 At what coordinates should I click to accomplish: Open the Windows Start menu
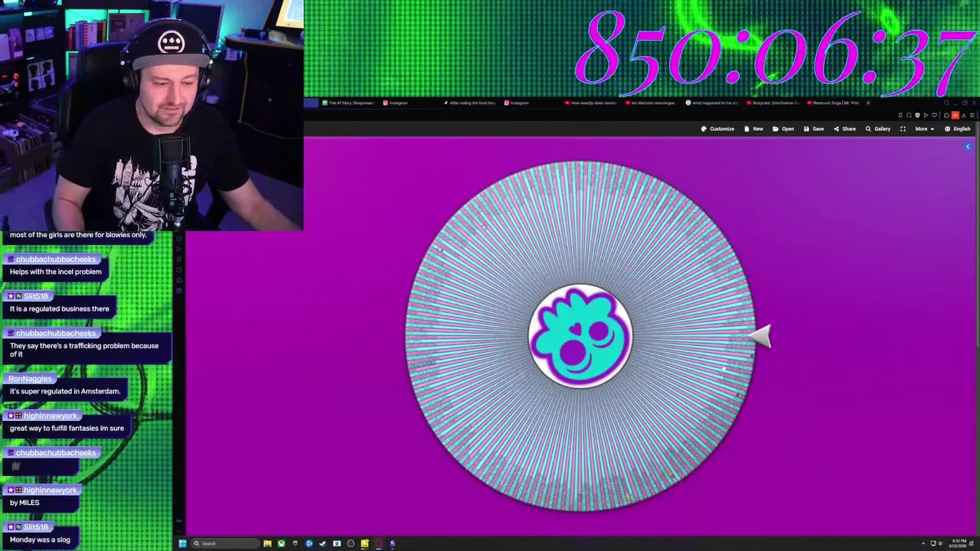pos(182,543)
